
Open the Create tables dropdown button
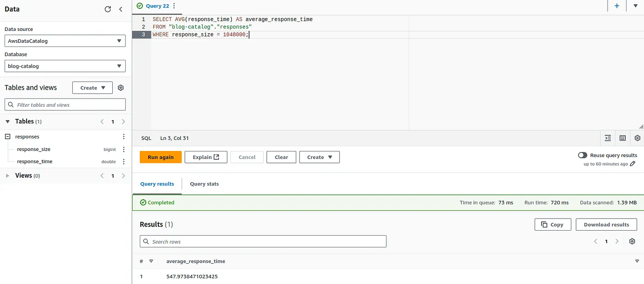point(92,88)
